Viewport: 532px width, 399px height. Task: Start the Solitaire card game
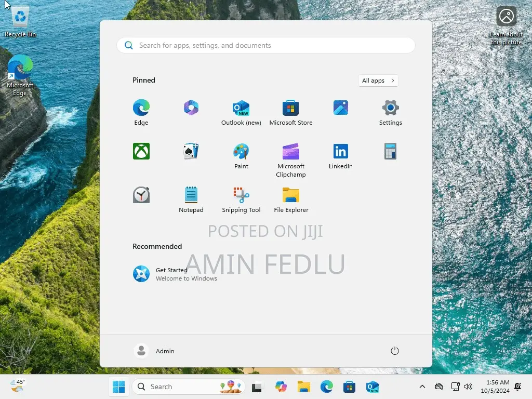point(191,151)
